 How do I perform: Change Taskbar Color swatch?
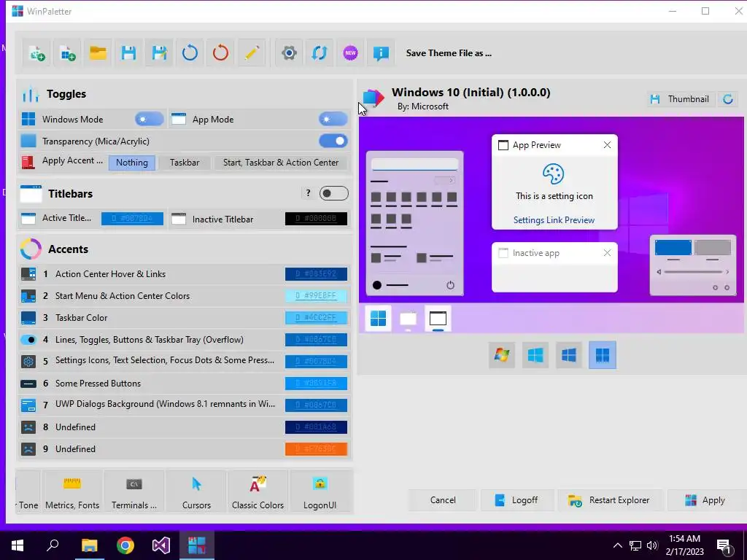(x=316, y=318)
